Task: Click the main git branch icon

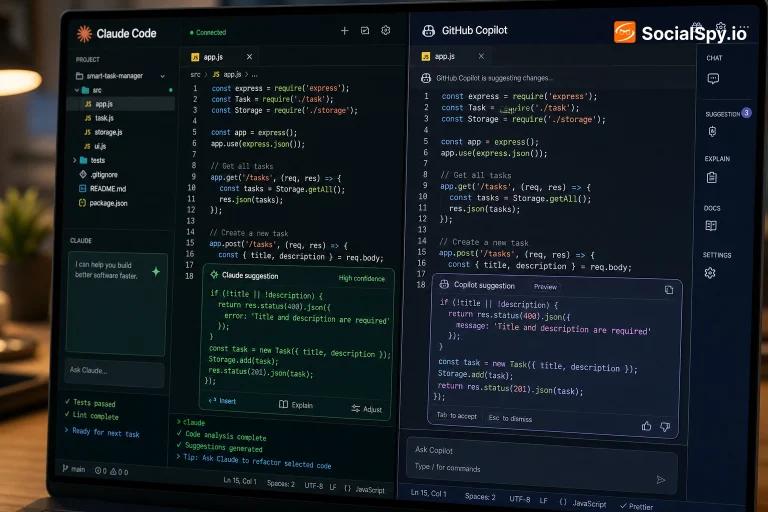Action: [x=65, y=468]
